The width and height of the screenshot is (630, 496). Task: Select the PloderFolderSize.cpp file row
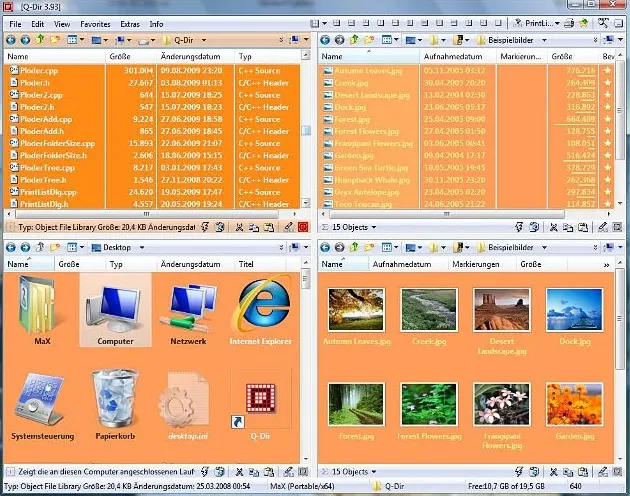(152, 143)
